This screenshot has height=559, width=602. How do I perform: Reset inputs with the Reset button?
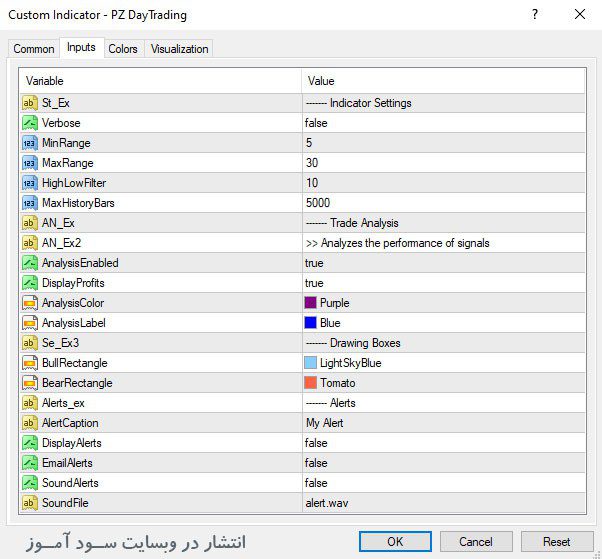pyautogui.click(x=557, y=541)
